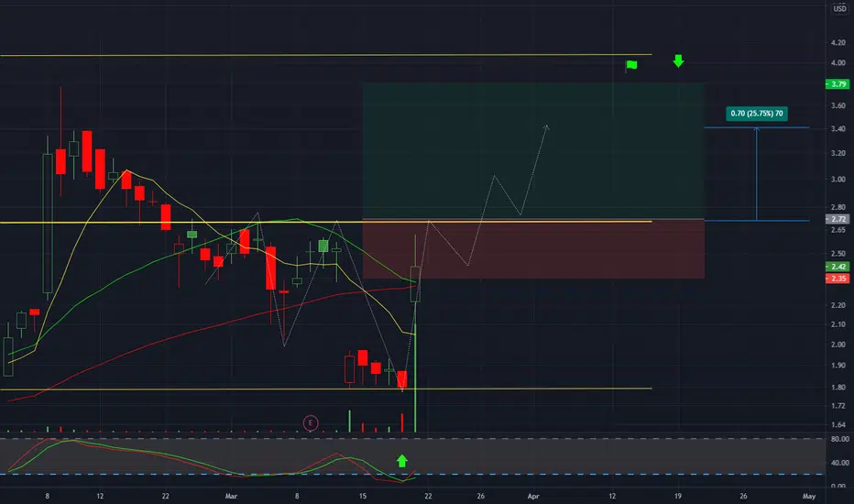Viewport: 854px width, 504px height.
Task: Open the USD currency selector
Action: pos(840,8)
